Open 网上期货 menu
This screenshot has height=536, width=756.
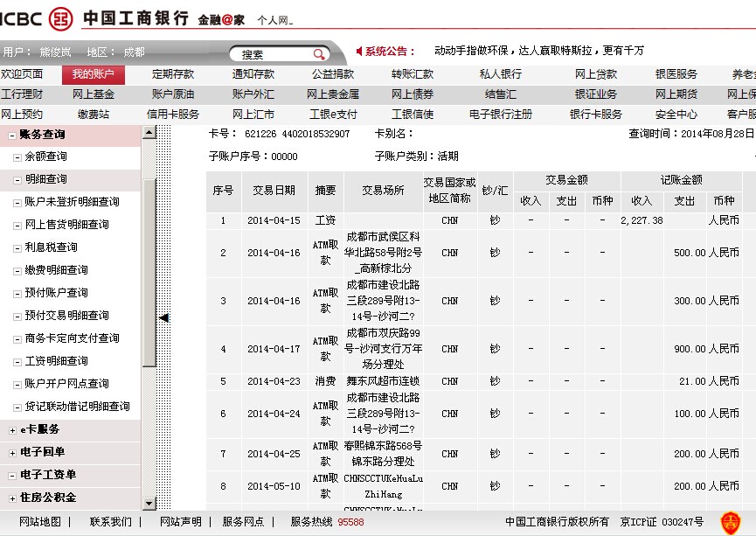pyautogui.click(x=676, y=94)
